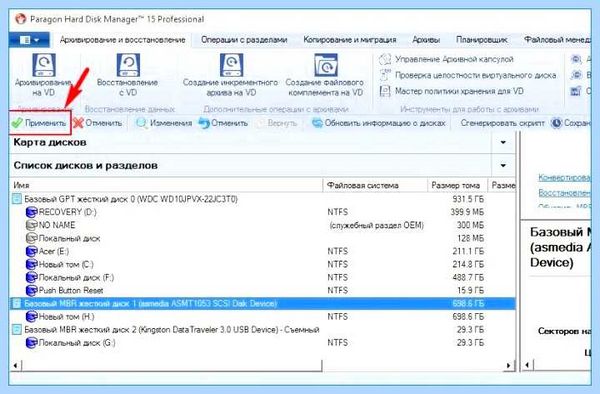This screenshot has height=394, width=600.
Task: Click the 931.5 ГБ size value
Action: pos(468,199)
